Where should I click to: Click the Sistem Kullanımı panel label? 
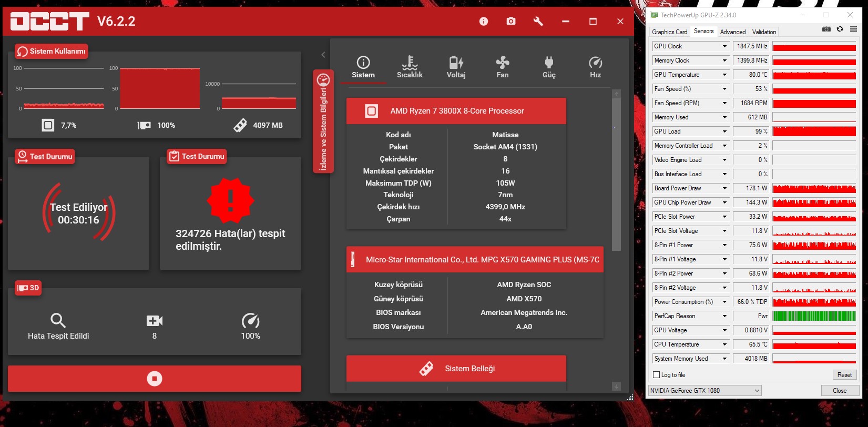[52, 51]
